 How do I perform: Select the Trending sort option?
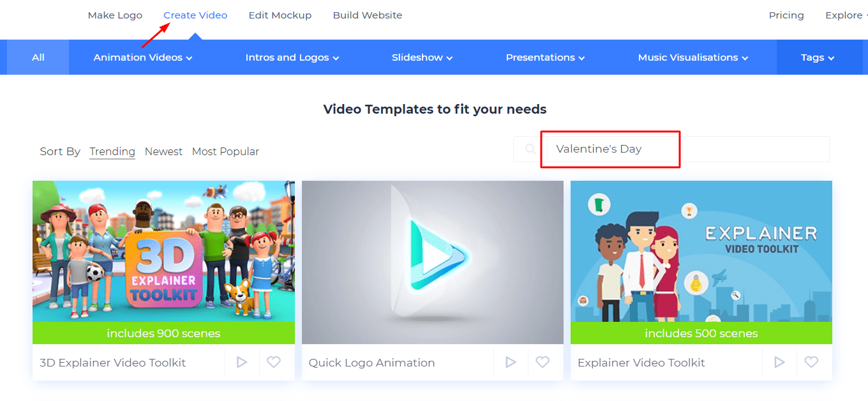(112, 151)
